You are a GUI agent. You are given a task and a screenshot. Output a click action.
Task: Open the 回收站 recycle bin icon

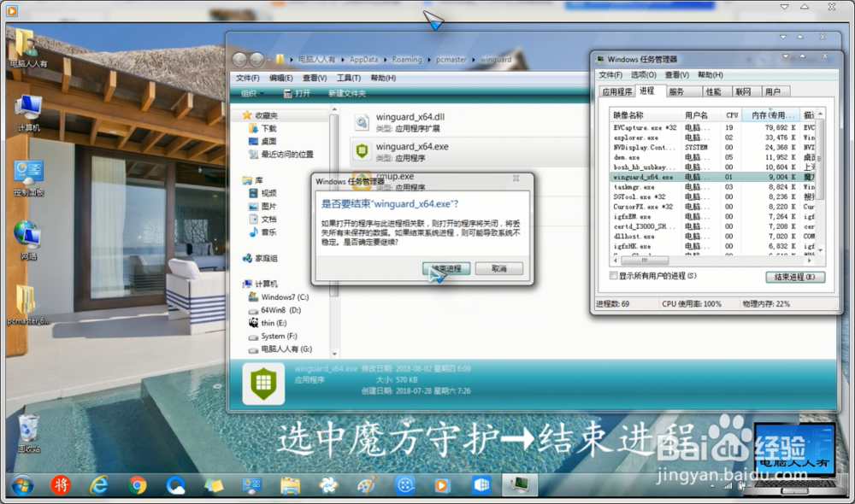click(x=28, y=433)
